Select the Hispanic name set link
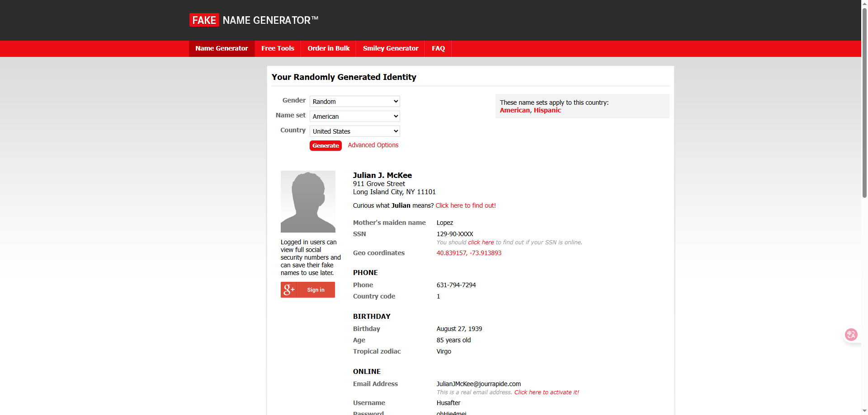The width and height of the screenshot is (868, 415). [547, 110]
